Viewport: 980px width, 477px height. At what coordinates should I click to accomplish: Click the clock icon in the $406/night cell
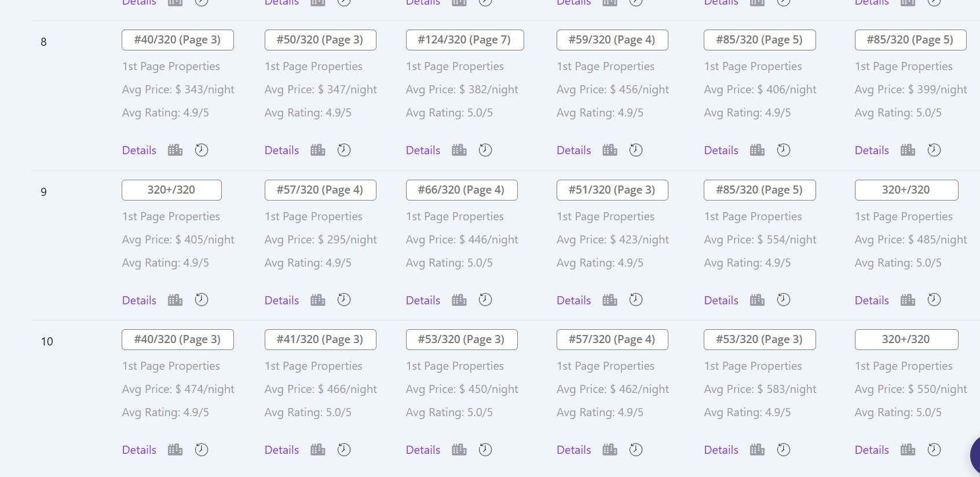pos(784,150)
